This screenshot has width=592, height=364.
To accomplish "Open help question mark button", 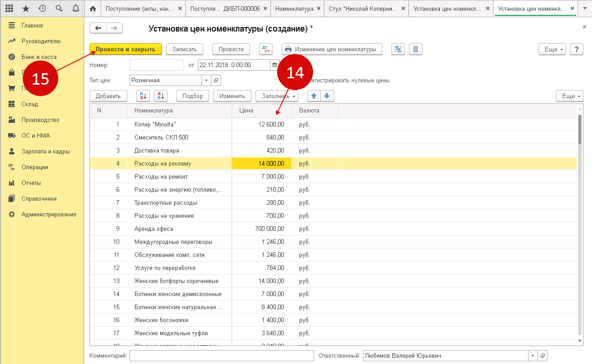I will coord(577,49).
